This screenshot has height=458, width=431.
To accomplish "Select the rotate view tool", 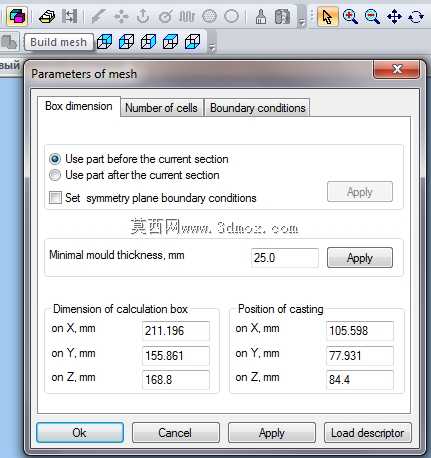I will [416, 16].
